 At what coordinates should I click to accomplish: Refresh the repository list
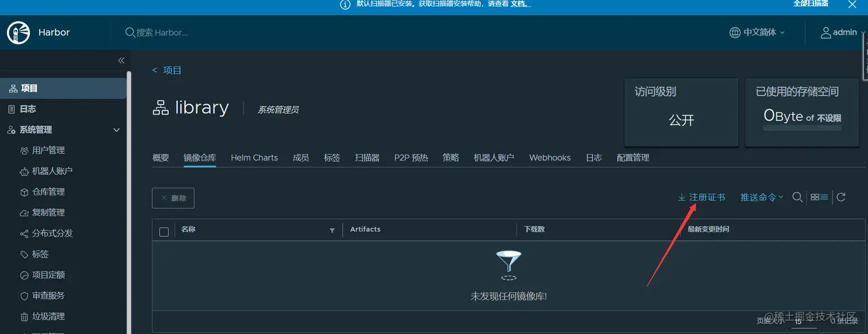point(840,197)
